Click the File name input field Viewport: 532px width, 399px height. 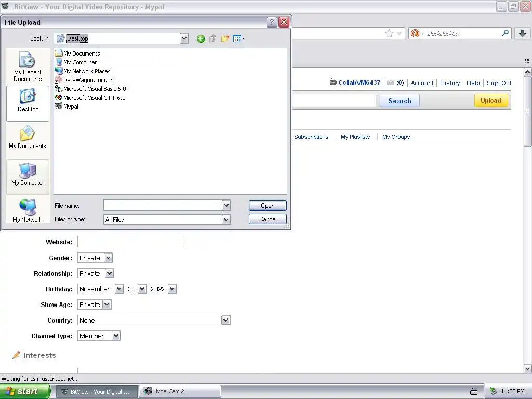tap(163, 205)
